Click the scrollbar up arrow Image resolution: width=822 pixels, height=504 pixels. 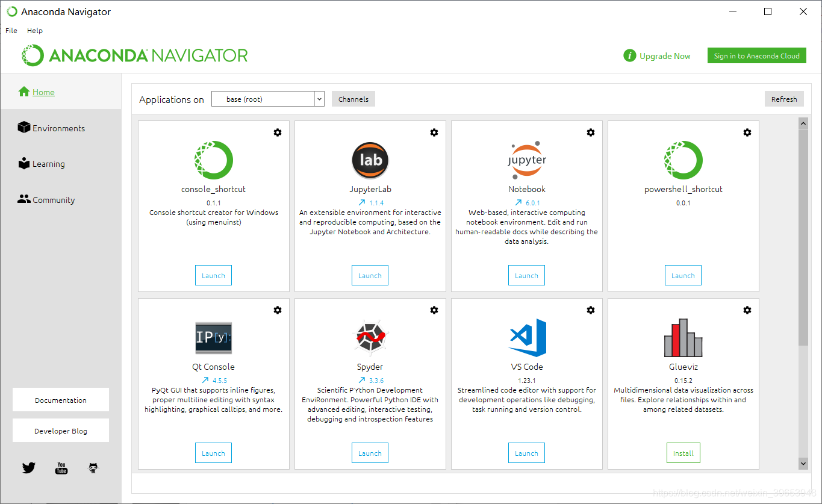[803, 123]
